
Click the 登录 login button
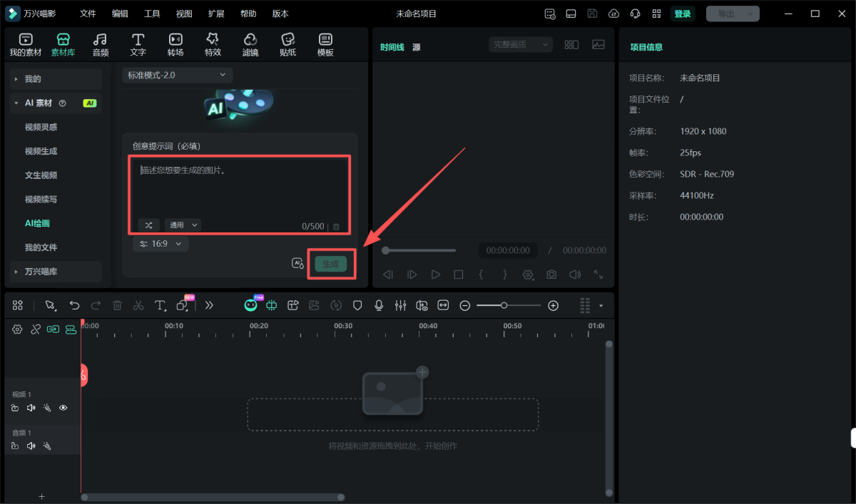(x=682, y=14)
